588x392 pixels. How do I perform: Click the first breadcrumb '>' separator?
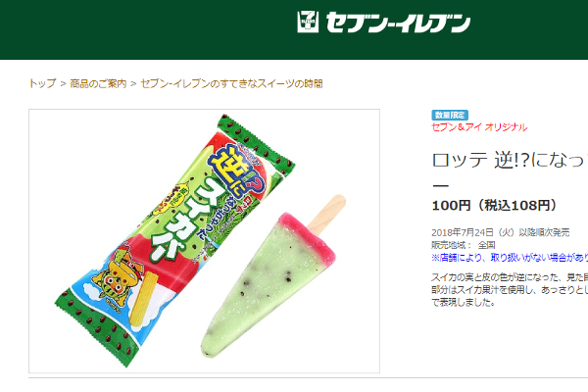coord(63,83)
